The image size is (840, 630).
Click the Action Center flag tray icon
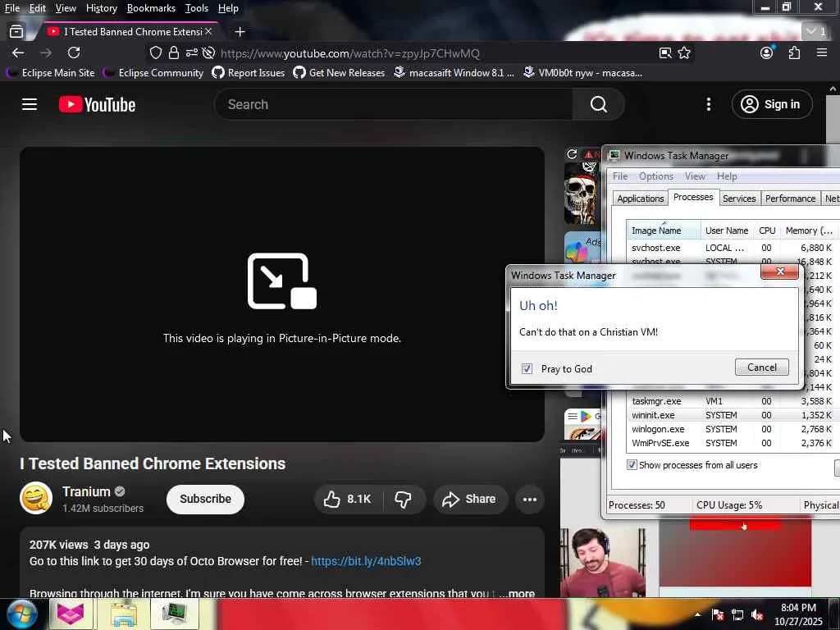tap(718, 615)
